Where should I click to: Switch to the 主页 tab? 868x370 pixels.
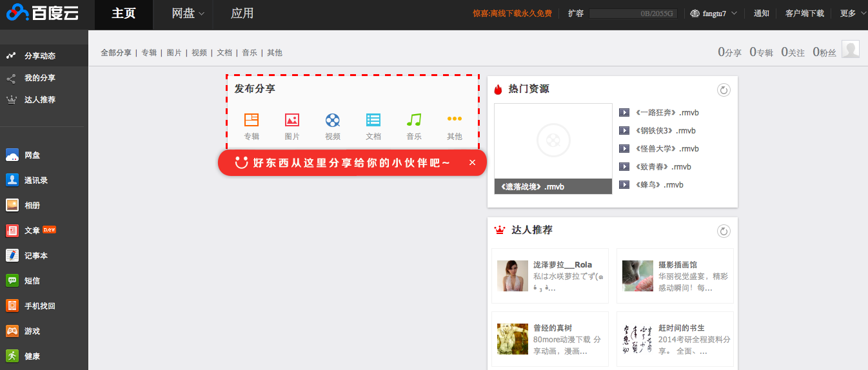pyautogui.click(x=124, y=14)
